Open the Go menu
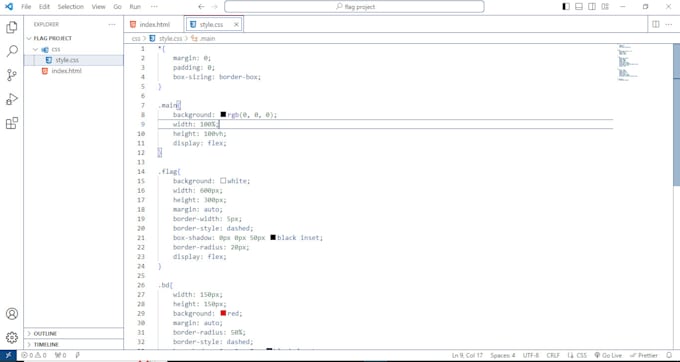 pos(117,7)
